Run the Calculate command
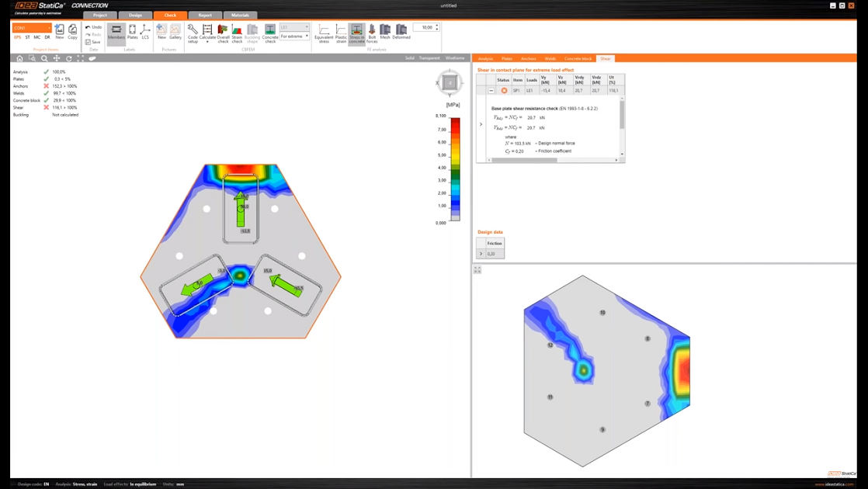The width and height of the screenshot is (868, 489). pos(207,33)
